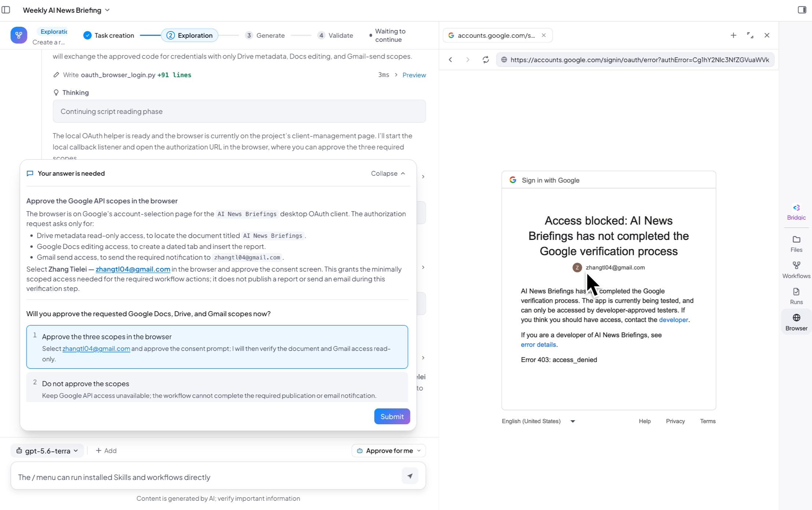The width and height of the screenshot is (812, 510).
Task: Open the gpt-5.6-terra model dropdown
Action: click(x=48, y=451)
